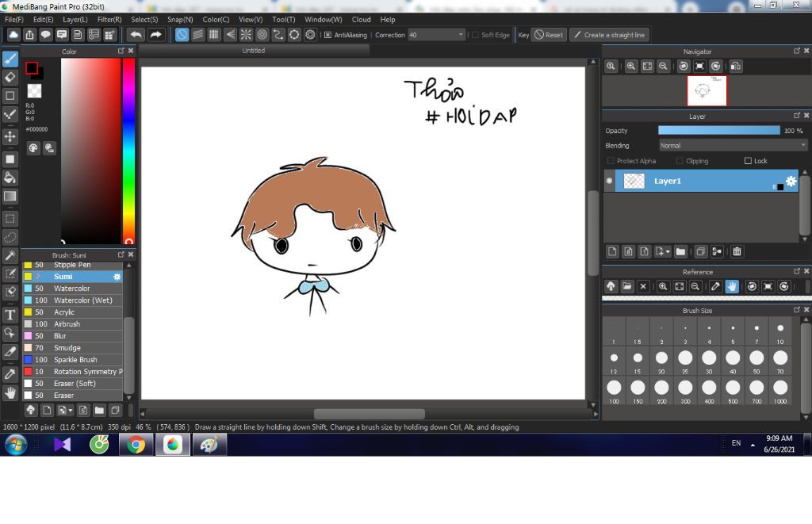This screenshot has width=812, height=524.
Task: Check the Lock layer box
Action: (x=748, y=161)
